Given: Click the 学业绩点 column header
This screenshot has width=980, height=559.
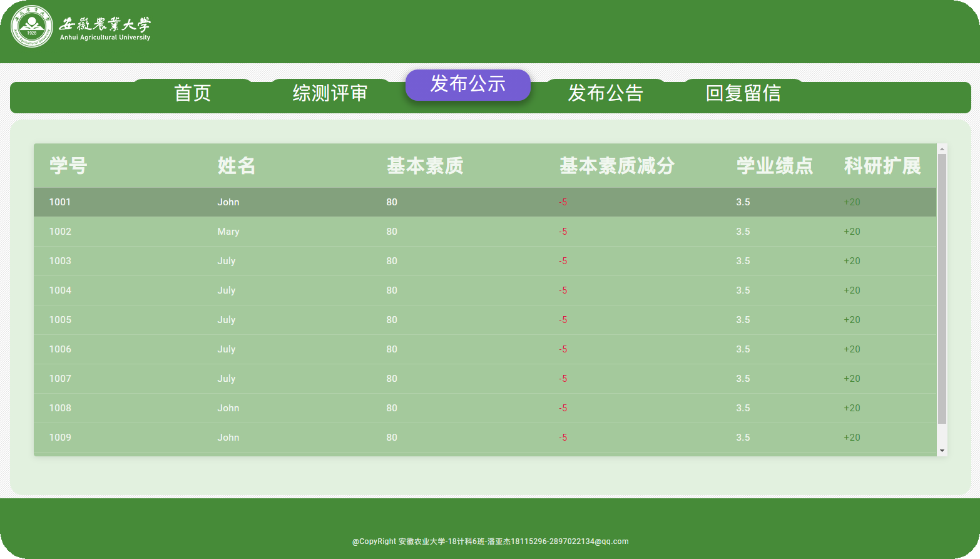Looking at the screenshot, I should point(774,166).
